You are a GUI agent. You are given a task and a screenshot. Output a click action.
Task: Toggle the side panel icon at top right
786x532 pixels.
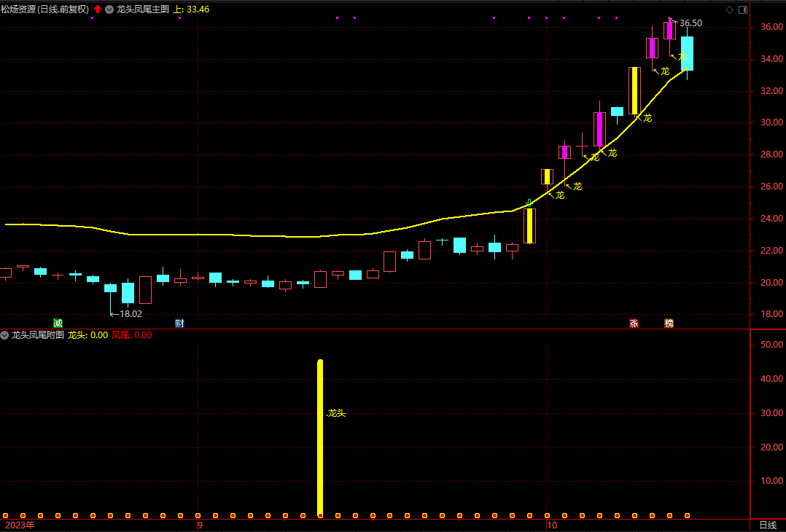742,9
